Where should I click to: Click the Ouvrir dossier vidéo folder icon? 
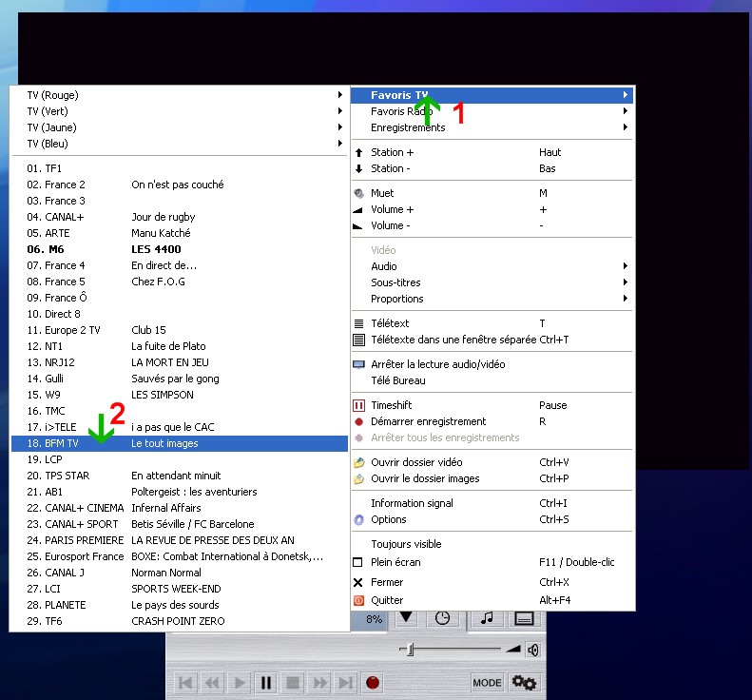point(358,462)
